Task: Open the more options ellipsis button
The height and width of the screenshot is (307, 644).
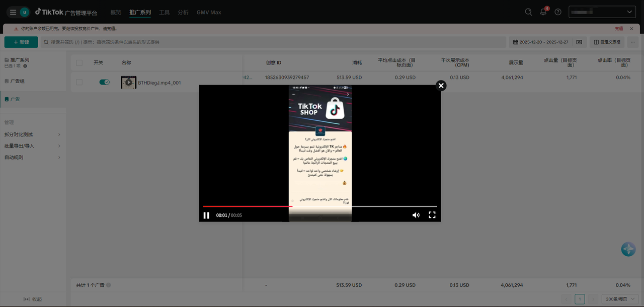Action: [633, 42]
